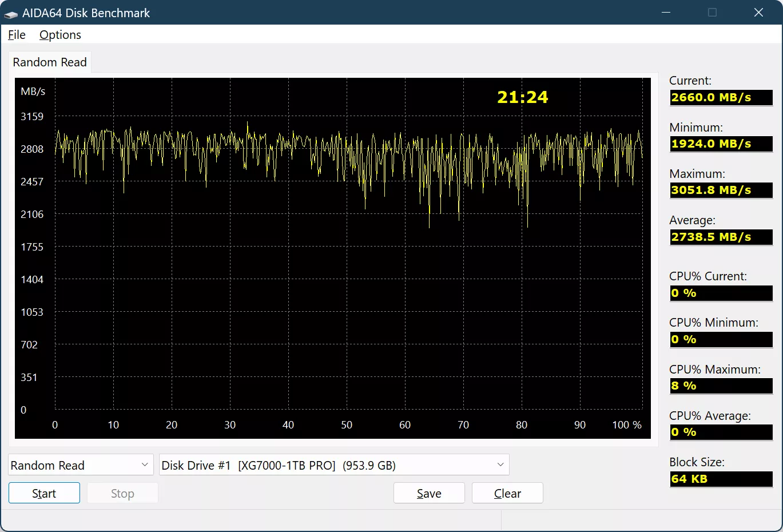Image resolution: width=783 pixels, height=532 pixels.
Task: Click the Stop button
Action: 122,493
